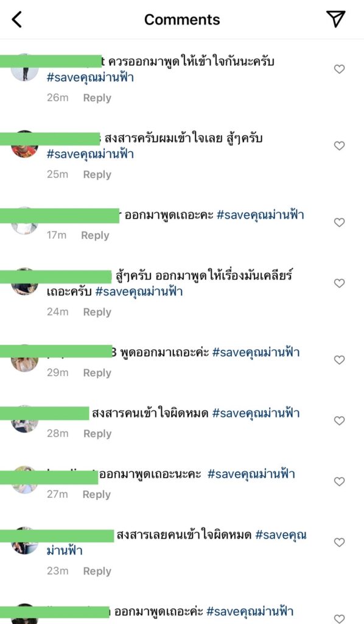Tap the heart on the 24m comment
The image size is (364, 624).
(x=339, y=283)
